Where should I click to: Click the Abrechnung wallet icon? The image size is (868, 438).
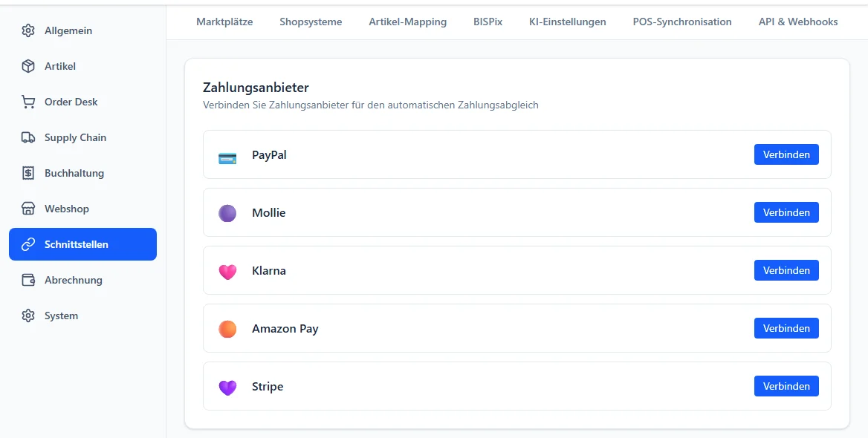coord(27,280)
